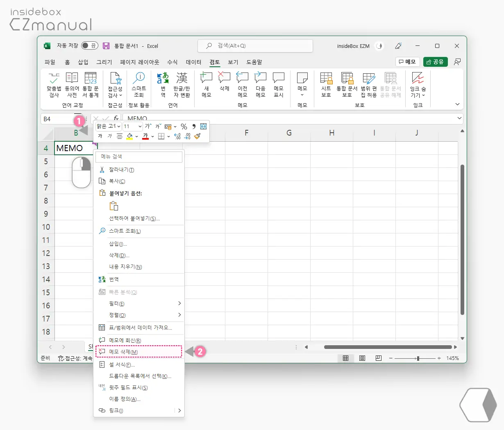Screen dimensions: 504x430
Task: Expand font color dropdown arrow
Action: [153, 136]
